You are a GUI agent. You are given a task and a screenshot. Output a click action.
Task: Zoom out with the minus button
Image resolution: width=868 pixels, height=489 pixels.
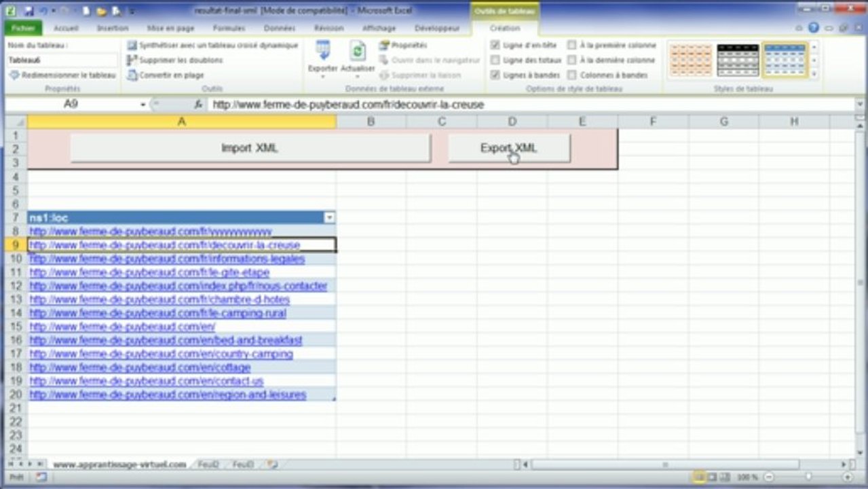pyautogui.click(x=769, y=477)
